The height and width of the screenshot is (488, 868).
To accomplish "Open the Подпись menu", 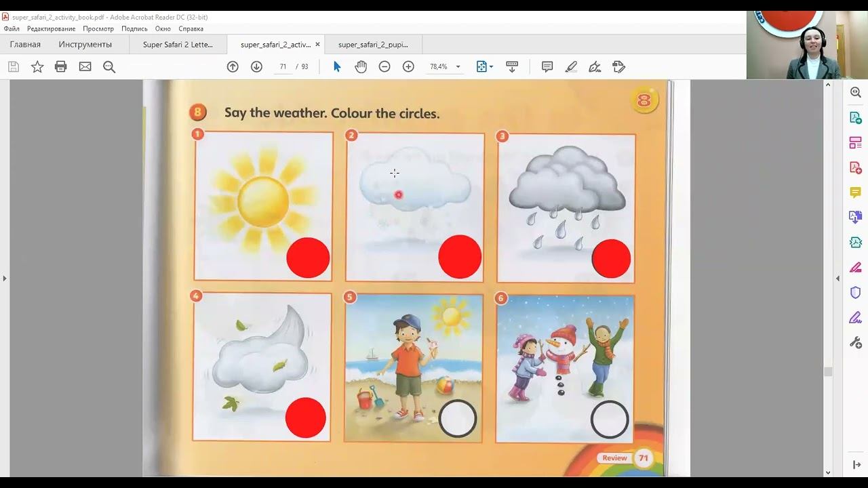I will [x=134, y=28].
